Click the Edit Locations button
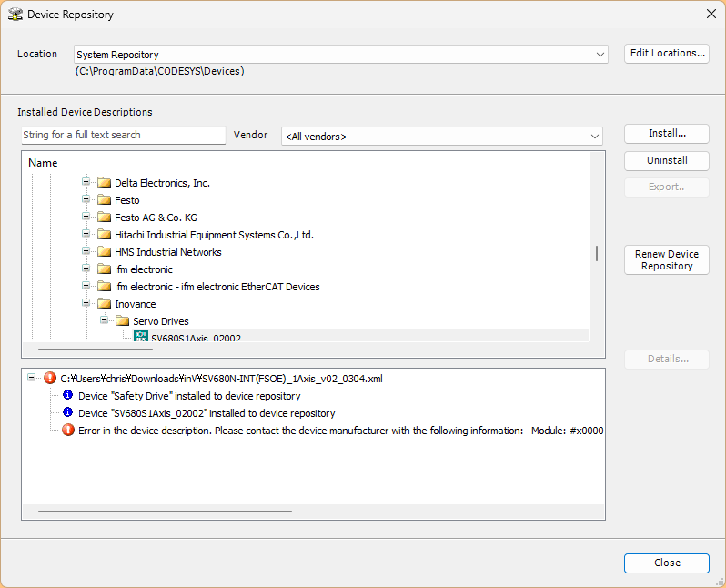This screenshot has width=726, height=588. point(667,54)
